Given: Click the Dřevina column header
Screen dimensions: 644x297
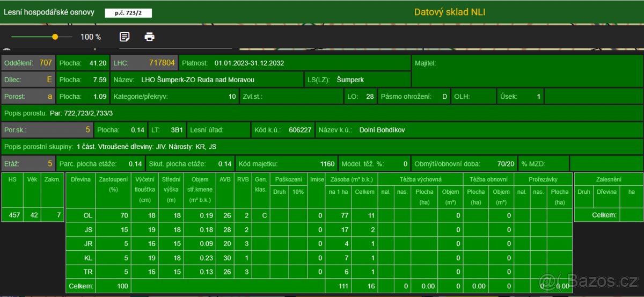Looking at the screenshot, I should [x=80, y=179].
